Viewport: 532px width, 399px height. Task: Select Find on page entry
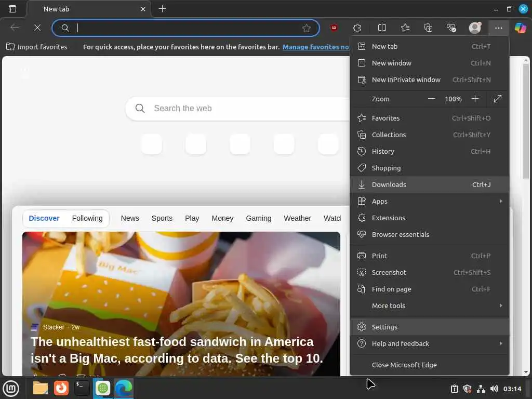pos(430,289)
